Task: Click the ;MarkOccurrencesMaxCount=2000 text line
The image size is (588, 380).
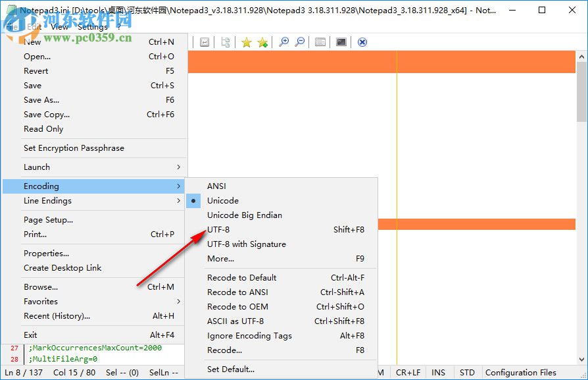Action: pyautogui.click(x=95, y=348)
